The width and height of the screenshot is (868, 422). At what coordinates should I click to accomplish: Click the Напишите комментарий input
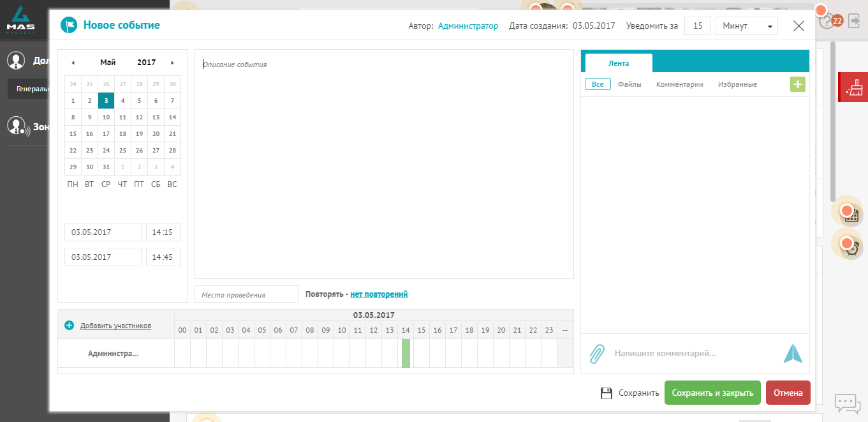(695, 353)
